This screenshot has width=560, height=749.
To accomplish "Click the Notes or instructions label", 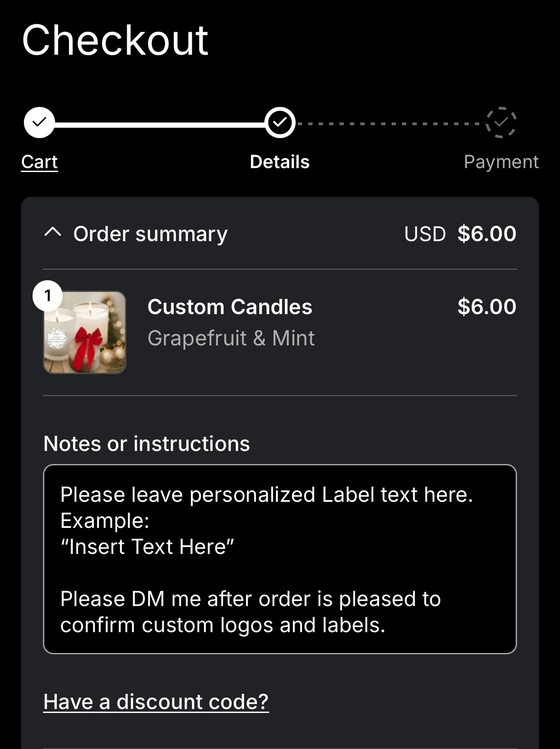I will pos(147,444).
